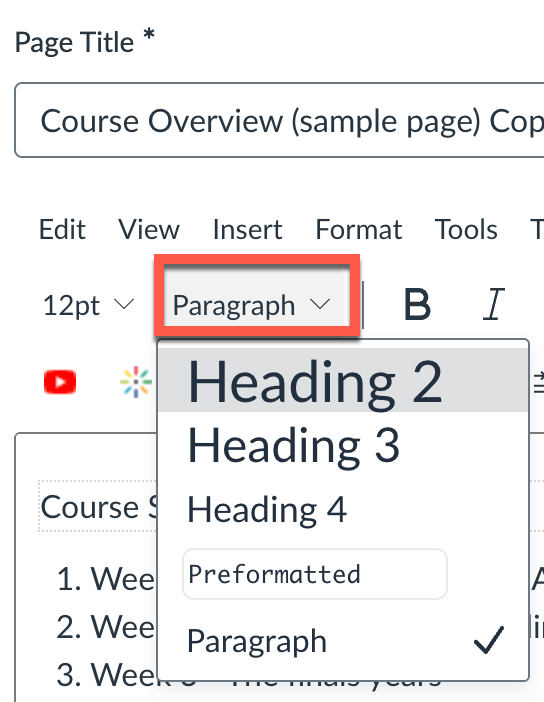
Task: Select Heading 4 from format list
Action: point(343,509)
